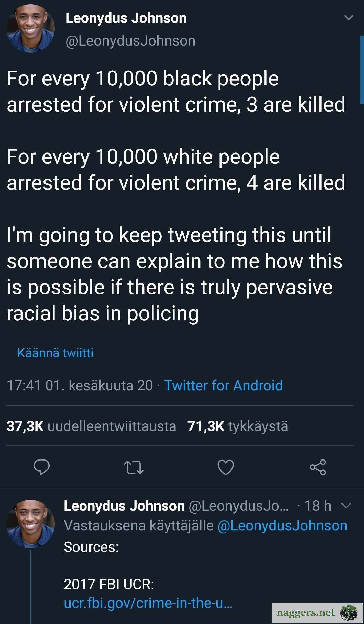
Task: View the 71,3K likes list
Action: [238, 426]
